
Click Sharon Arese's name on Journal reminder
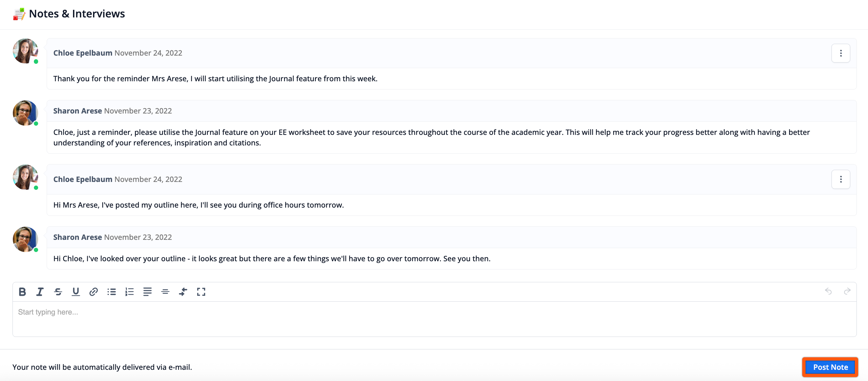pos(78,111)
